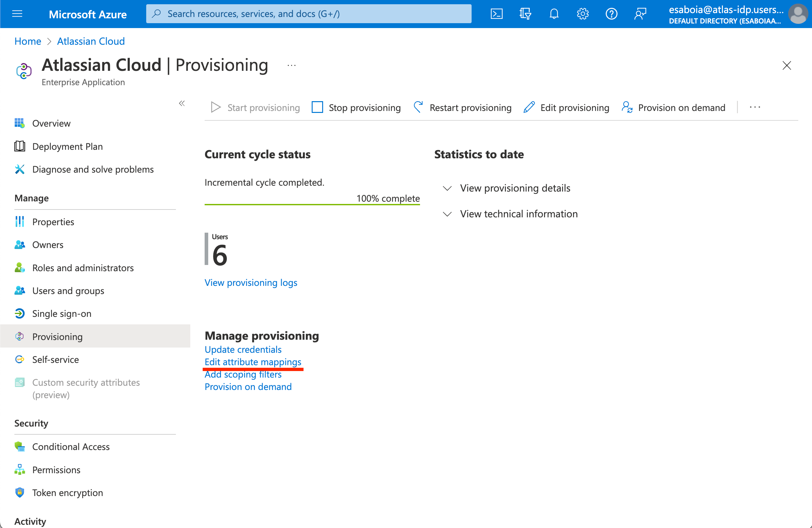Open the Directories + subscriptions filter icon
This screenshot has height=528, width=812.
click(x=525, y=14)
